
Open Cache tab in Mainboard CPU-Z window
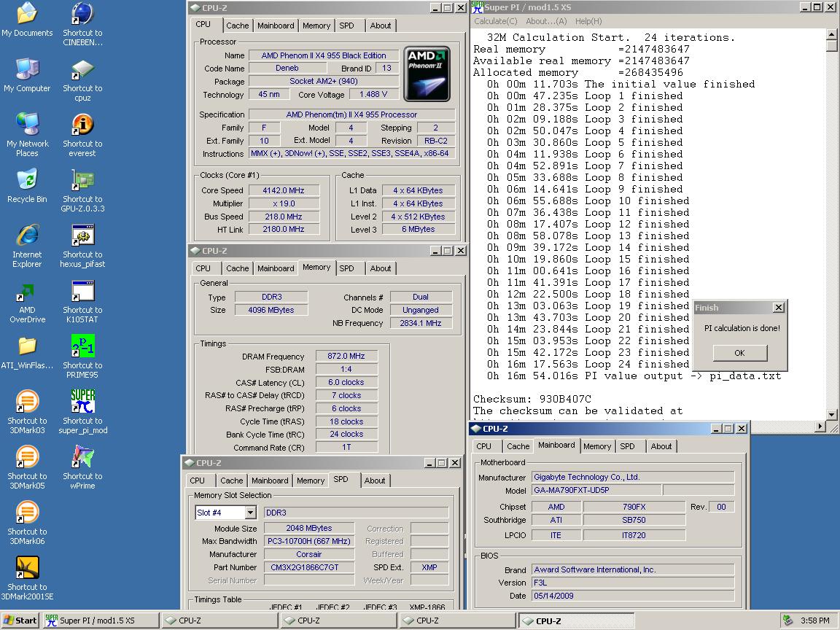pyautogui.click(x=518, y=446)
